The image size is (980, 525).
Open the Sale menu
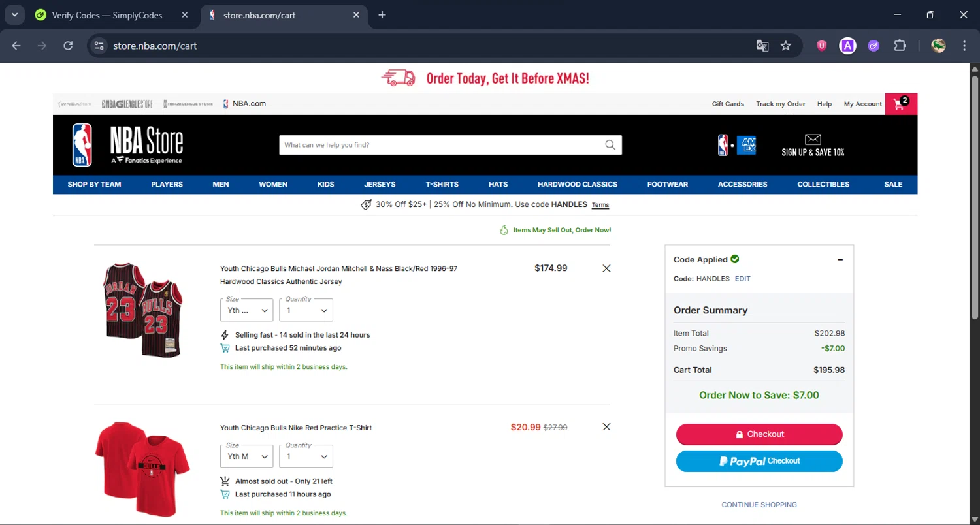893,184
